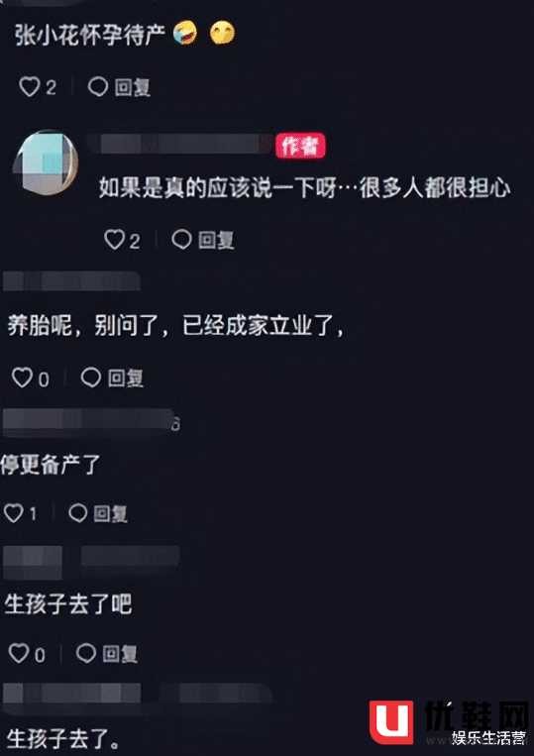Image resolution: width=534 pixels, height=756 pixels.
Task: Click the red U logo watermark
Action: coord(391,722)
